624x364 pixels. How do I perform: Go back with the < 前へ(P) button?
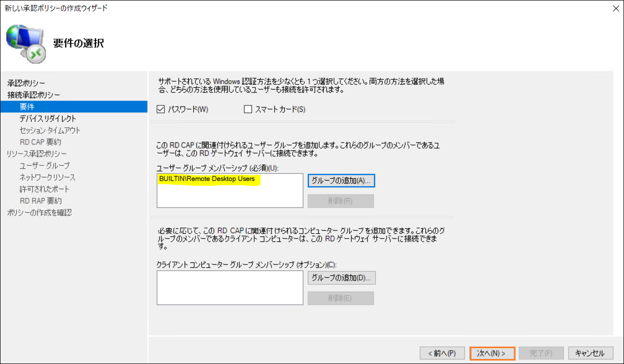[x=442, y=353]
